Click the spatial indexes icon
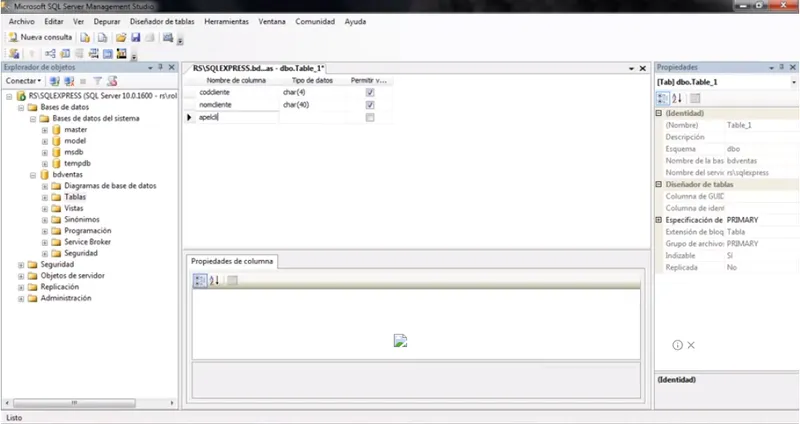800x424 pixels. 121,54
